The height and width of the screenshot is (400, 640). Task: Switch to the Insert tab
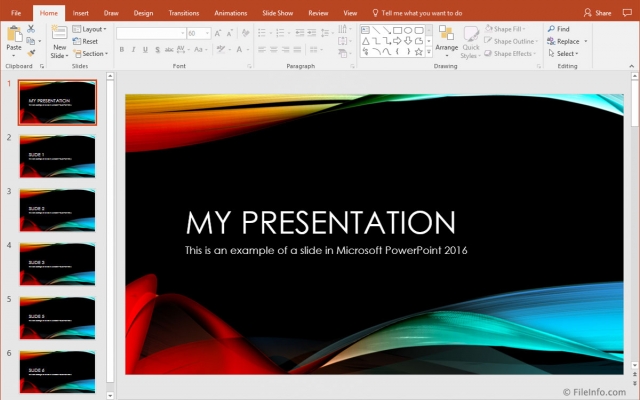pyautogui.click(x=80, y=13)
